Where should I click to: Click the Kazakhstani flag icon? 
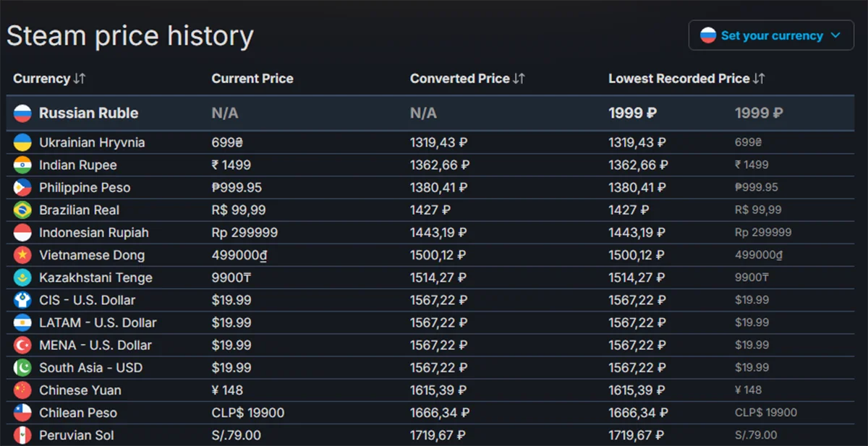(x=22, y=278)
